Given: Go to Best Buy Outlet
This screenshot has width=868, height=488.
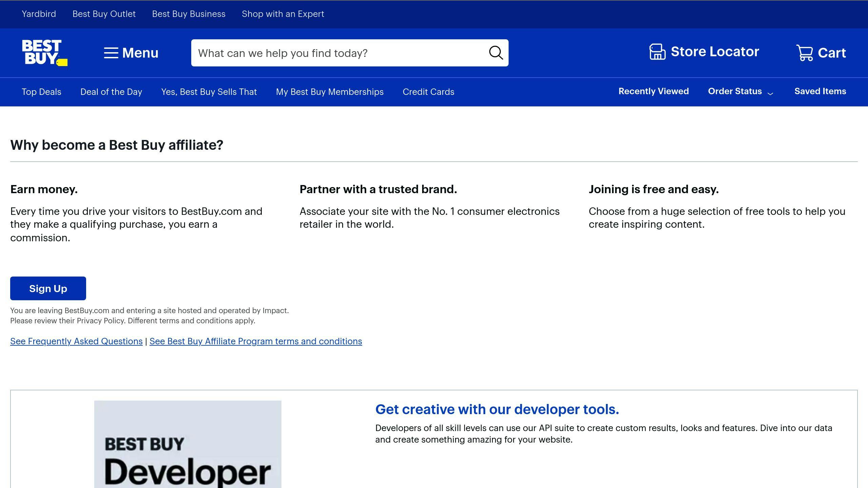Looking at the screenshot, I should pyautogui.click(x=104, y=14).
